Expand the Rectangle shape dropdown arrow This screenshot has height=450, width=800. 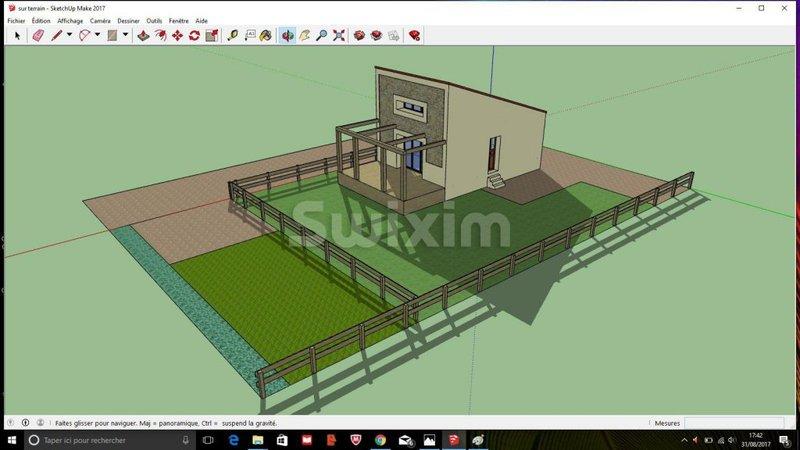pos(125,35)
